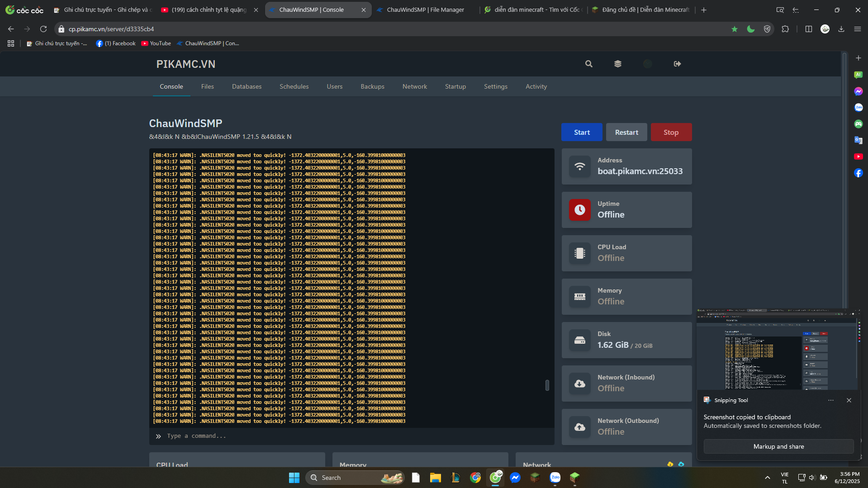The image size is (868, 488).
Task: Open the Backups tab
Action: pyautogui.click(x=373, y=86)
